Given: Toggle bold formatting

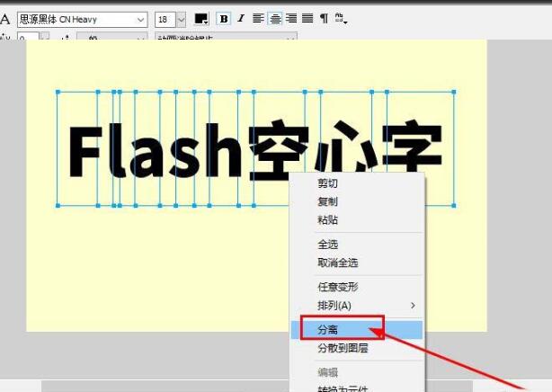Looking at the screenshot, I should click(x=224, y=19).
